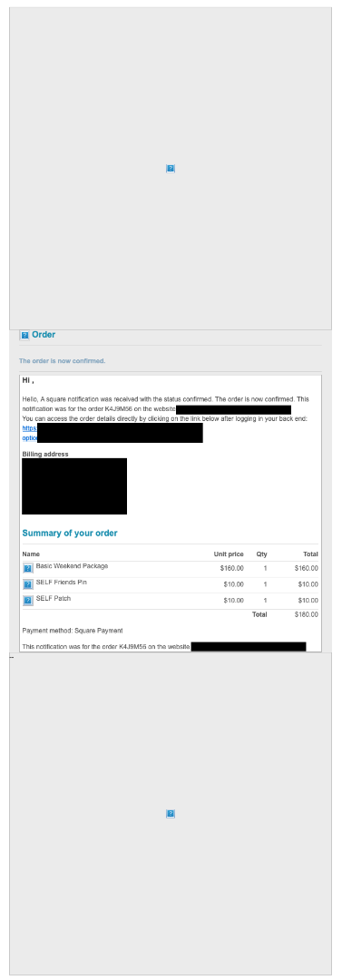Click the Summary of your order heading
The image size is (342, 980).
pyautogui.click(x=70, y=534)
